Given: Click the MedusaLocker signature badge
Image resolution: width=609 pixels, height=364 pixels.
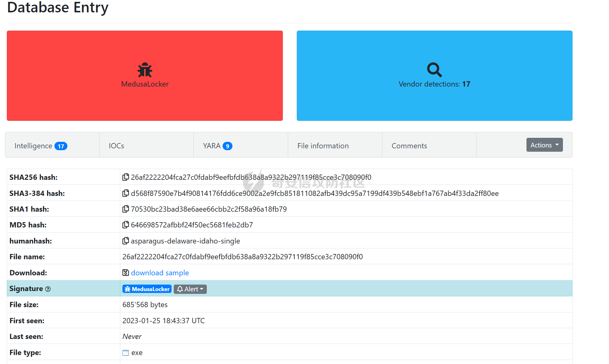Looking at the screenshot, I should 147,289.
